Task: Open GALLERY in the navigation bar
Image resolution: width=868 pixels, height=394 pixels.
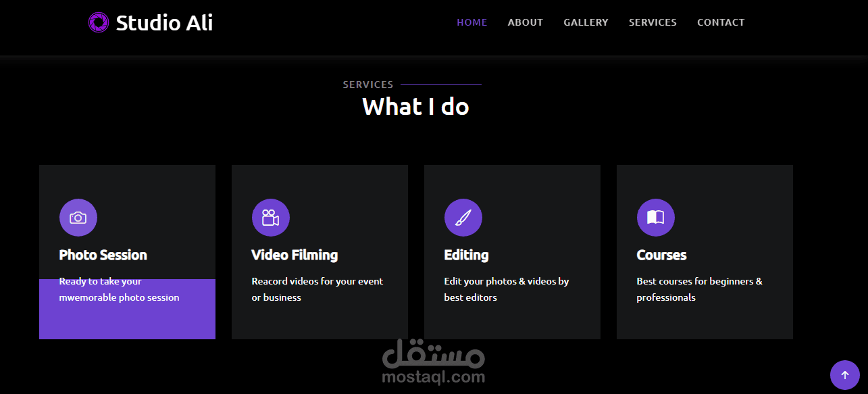Action: [586, 22]
